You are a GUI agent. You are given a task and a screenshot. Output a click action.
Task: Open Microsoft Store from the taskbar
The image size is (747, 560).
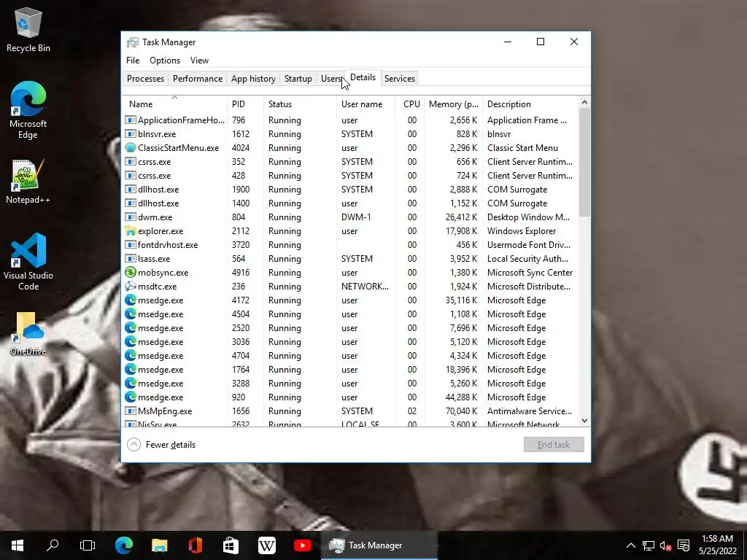click(x=231, y=545)
